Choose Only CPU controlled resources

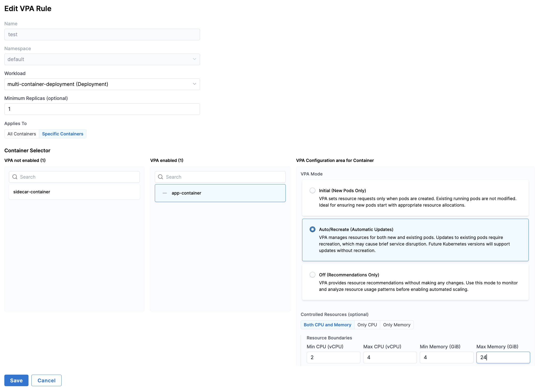[x=367, y=325]
